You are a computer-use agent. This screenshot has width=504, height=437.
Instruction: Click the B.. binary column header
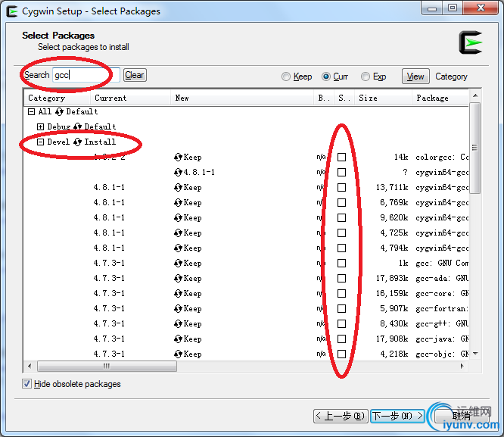pyautogui.click(x=324, y=98)
